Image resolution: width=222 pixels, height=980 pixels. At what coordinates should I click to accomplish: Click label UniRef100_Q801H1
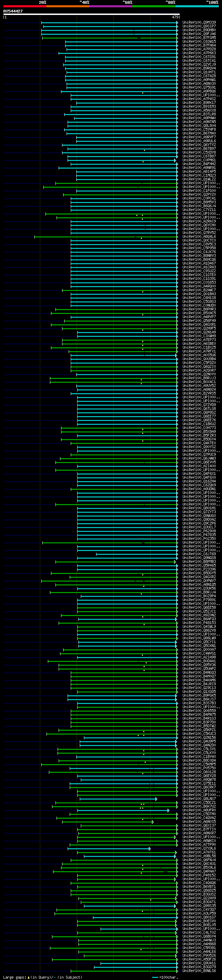click(199, 508)
